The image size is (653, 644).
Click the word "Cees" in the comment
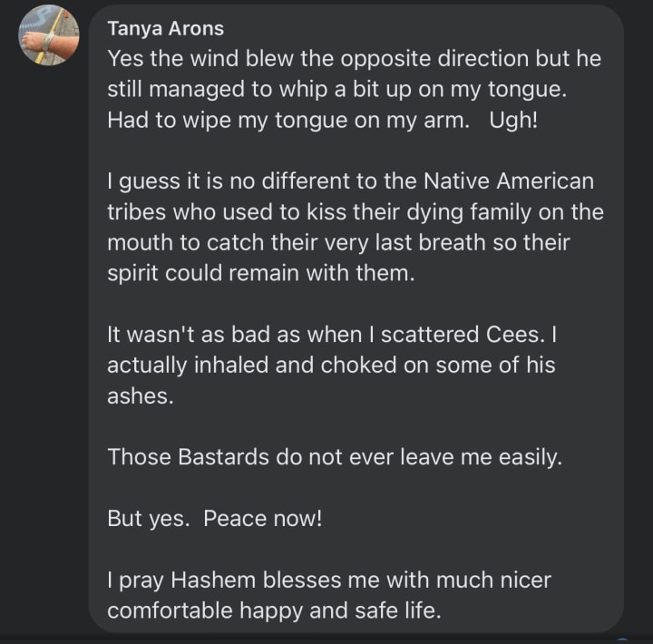pos(518,334)
